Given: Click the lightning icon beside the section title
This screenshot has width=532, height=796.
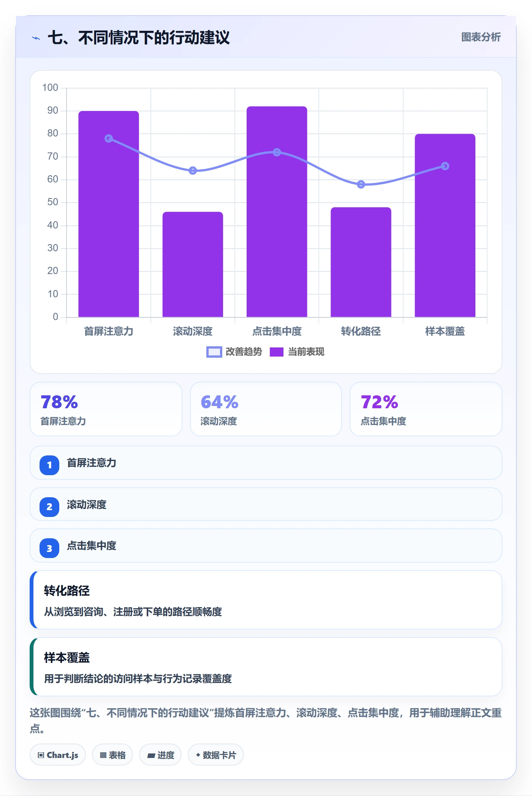Looking at the screenshot, I should [x=36, y=38].
